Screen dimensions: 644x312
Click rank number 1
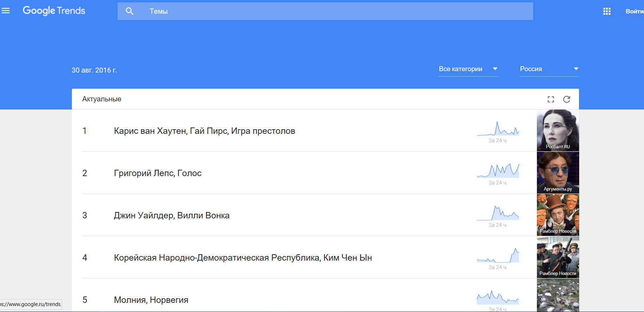coord(85,131)
